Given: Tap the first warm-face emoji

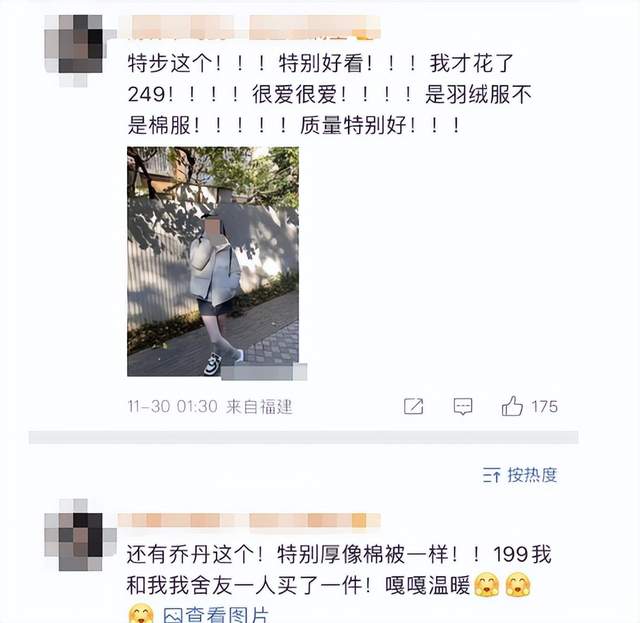Looking at the screenshot, I should [487, 585].
